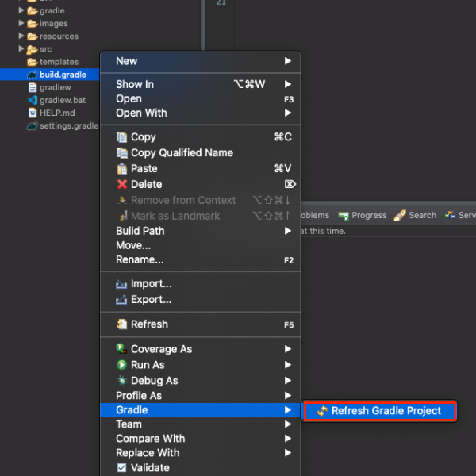Click the Progress view icon
The width and height of the screenshot is (476, 476).
[x=344, y=216]
